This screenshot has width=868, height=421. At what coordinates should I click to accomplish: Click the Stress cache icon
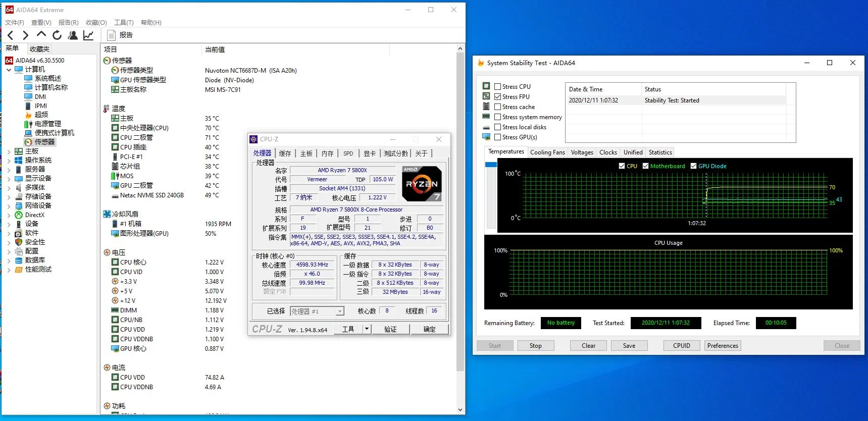pos(486,107)
